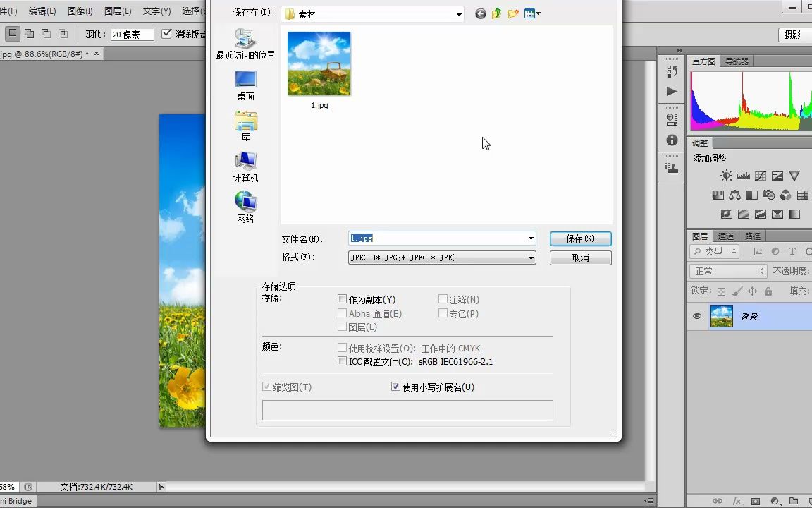Viewport: 812px width, 508px height.
Task: Click the 取消 button
Action: tap(579, 258)
